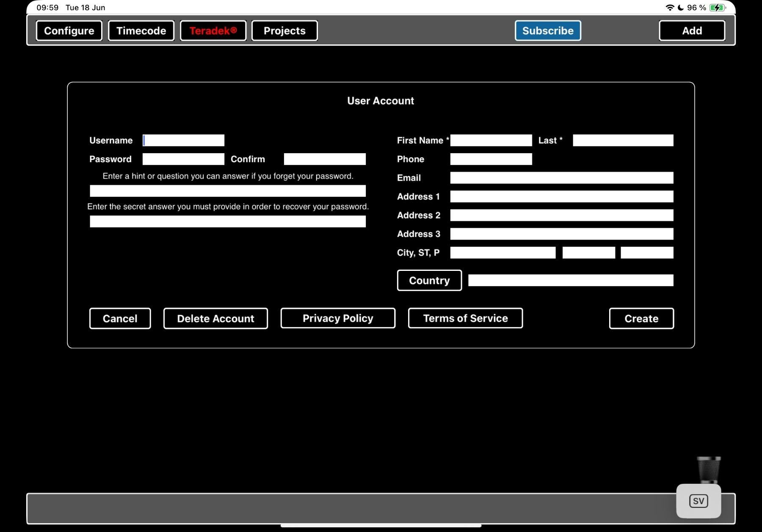Viewport: 762px width, 532px height.
Task: Select the Address 3 field
Action: point(562,234)
